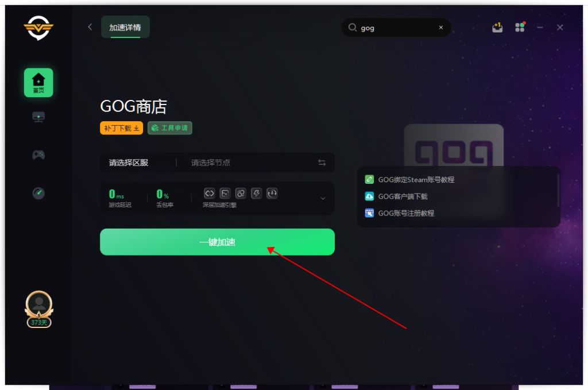Click the accelerator winged logo
This screenshot has width=588, height=390.
tap(38, 28)
